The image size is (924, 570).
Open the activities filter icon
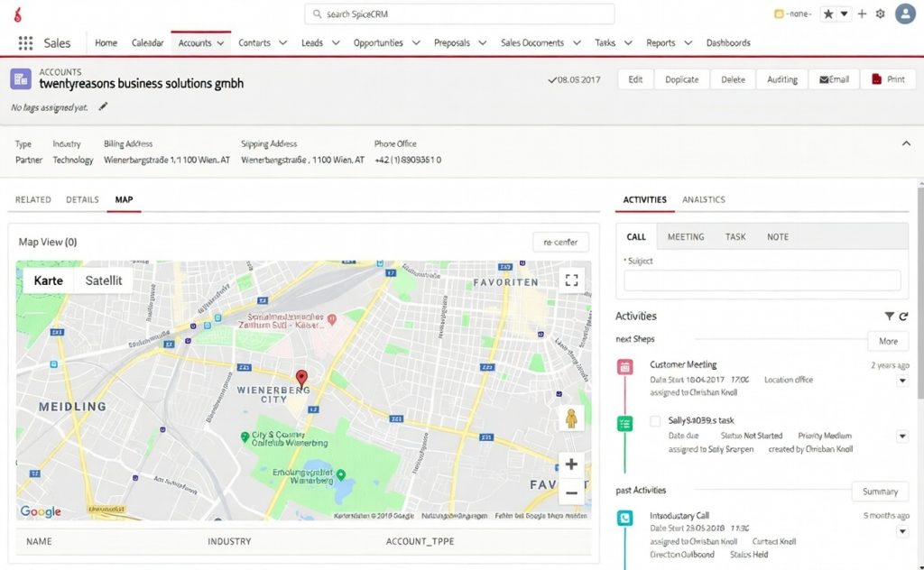pos(889,317)
